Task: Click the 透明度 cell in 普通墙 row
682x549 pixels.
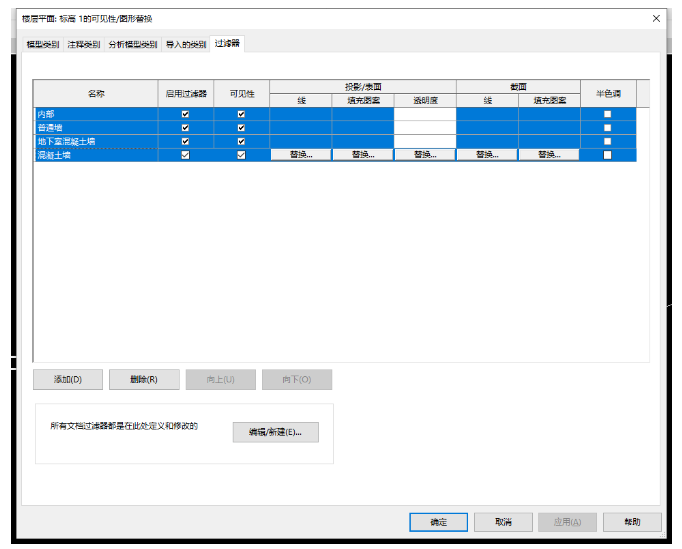Action: coord(425,128)
